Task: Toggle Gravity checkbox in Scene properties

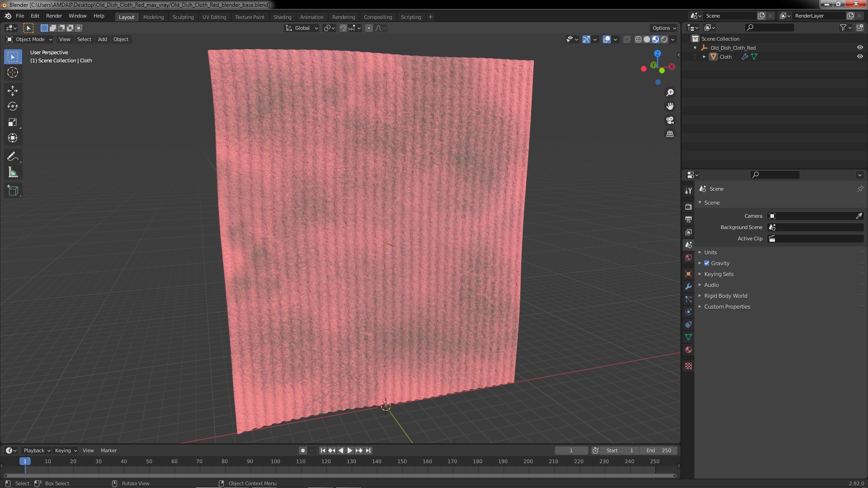Action: click(707, 263)
